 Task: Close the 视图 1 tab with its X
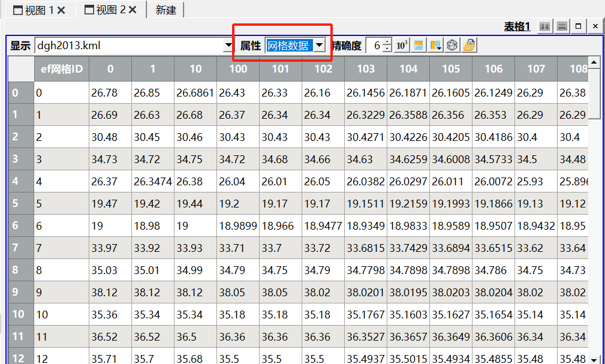click(x=62, y=10)
